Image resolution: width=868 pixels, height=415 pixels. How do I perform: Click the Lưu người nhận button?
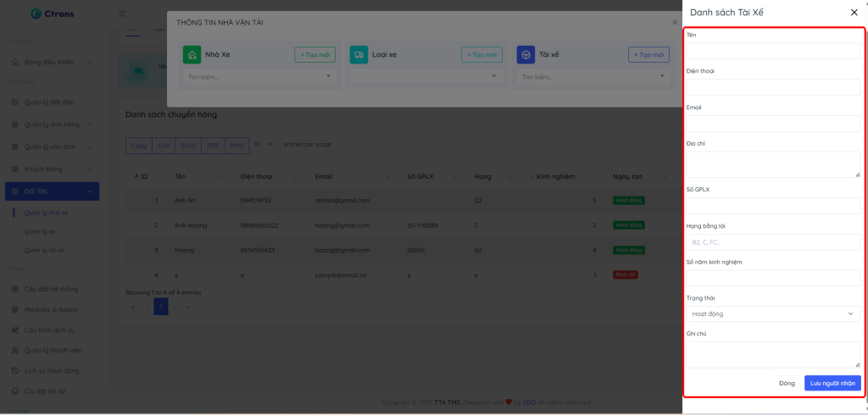832,384
